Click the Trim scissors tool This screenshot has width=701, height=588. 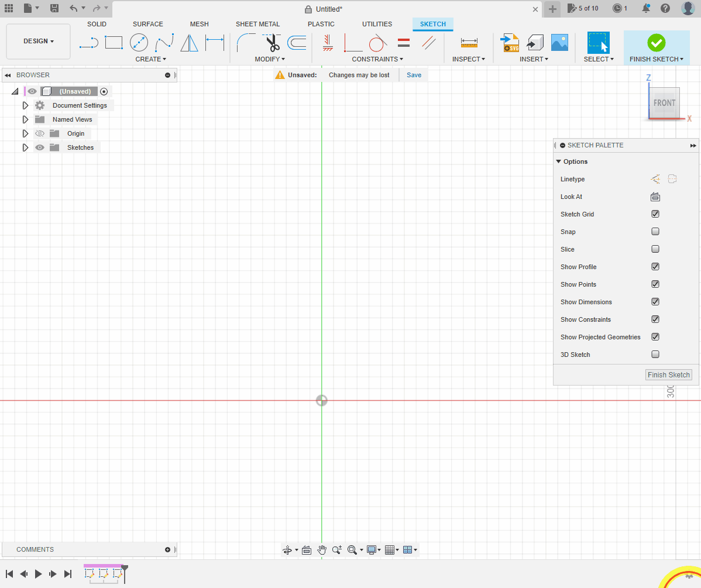point(272,43)
